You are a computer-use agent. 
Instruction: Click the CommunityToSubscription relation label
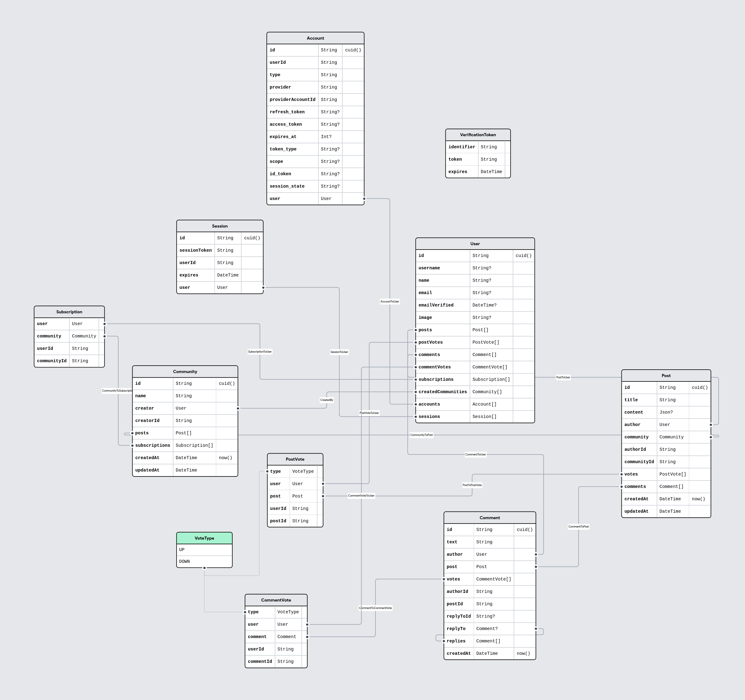pos(117,391)
